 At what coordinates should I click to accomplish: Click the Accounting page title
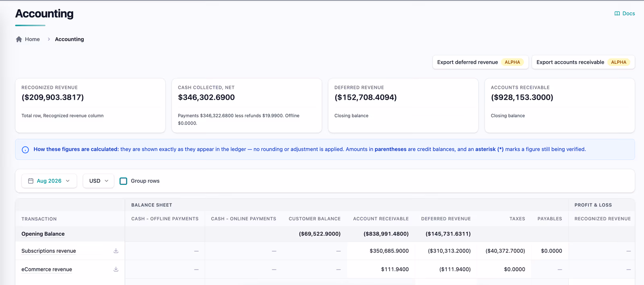[x=44, y=14]
